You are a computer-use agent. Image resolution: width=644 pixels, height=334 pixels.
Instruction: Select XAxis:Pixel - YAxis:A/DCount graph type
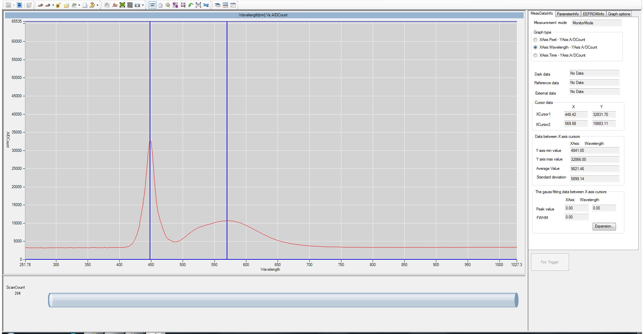[x=535, y=40]
